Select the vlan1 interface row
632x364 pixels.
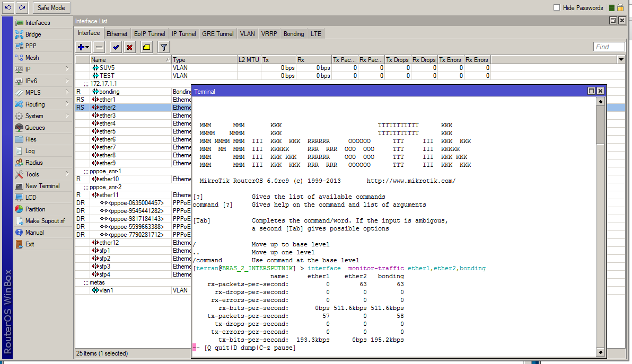coord(133,290)
